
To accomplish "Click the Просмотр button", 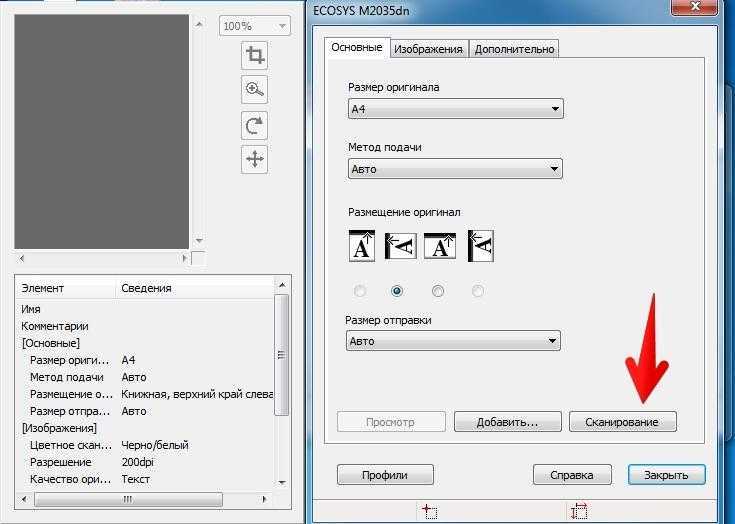I will click(391, 422).
